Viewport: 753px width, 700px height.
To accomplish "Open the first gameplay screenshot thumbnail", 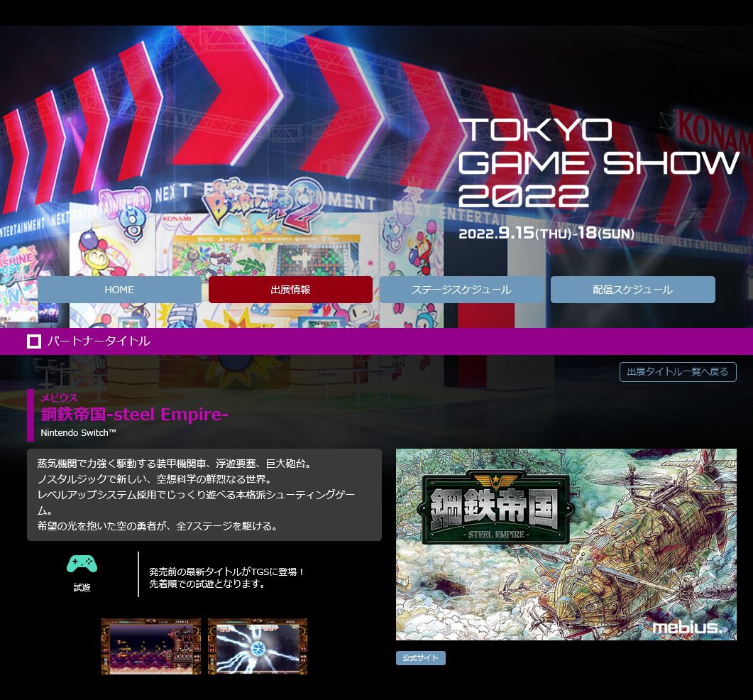I will (150, 646).
